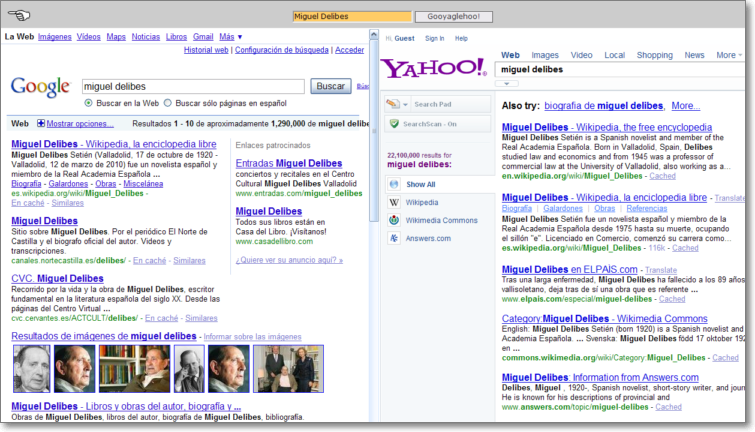
Task: Click the Buscar button
Action: [x=330, y=86]
